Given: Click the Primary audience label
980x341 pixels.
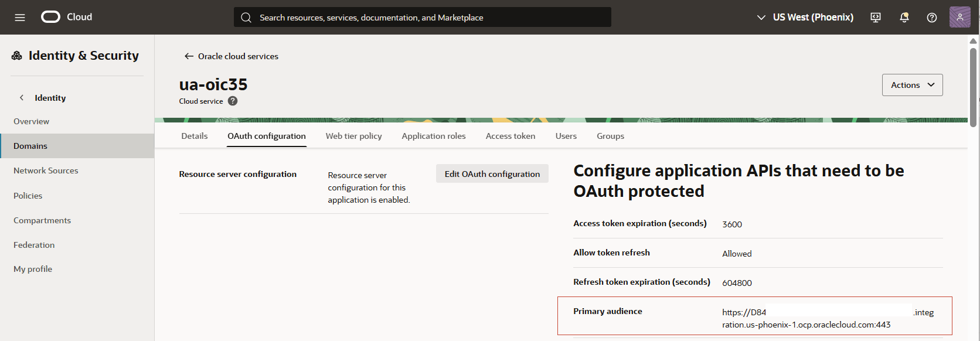Looking at the screenshot, I should point(608,311).
